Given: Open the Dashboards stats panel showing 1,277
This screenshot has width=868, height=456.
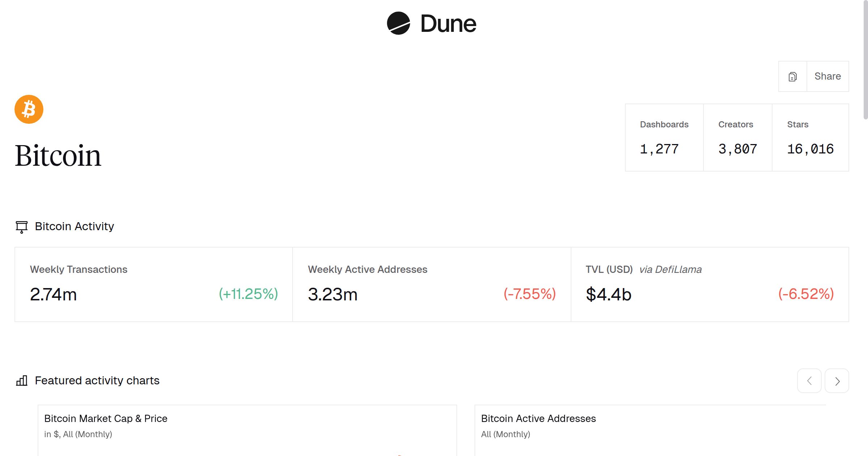Looking at the screenshot, I should (x=664, y=138).
